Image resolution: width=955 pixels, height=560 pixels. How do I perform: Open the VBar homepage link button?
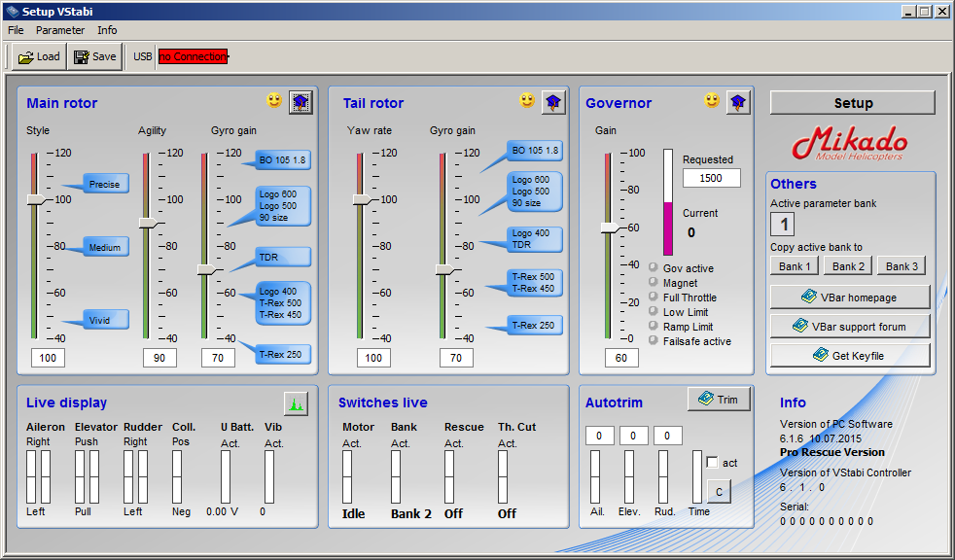click(850, 297)
